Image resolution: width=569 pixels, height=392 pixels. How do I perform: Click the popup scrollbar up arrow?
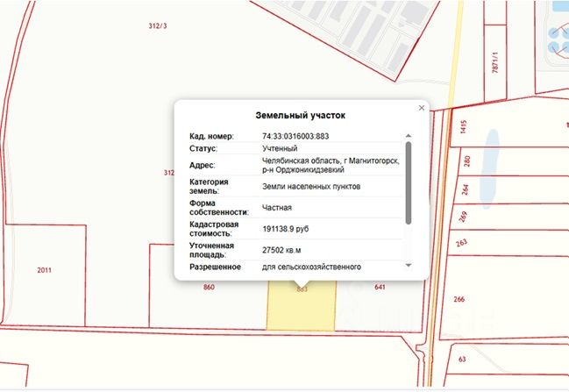409,136
